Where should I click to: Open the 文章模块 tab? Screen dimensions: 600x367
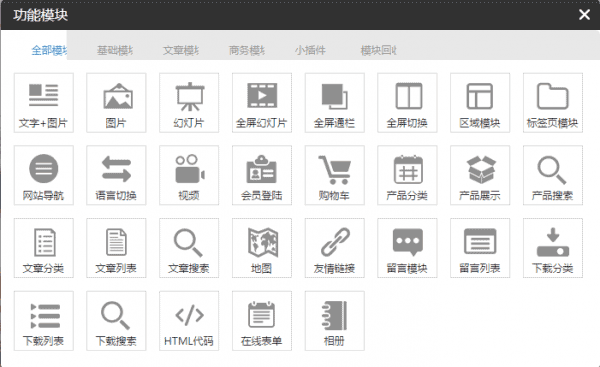181,50
